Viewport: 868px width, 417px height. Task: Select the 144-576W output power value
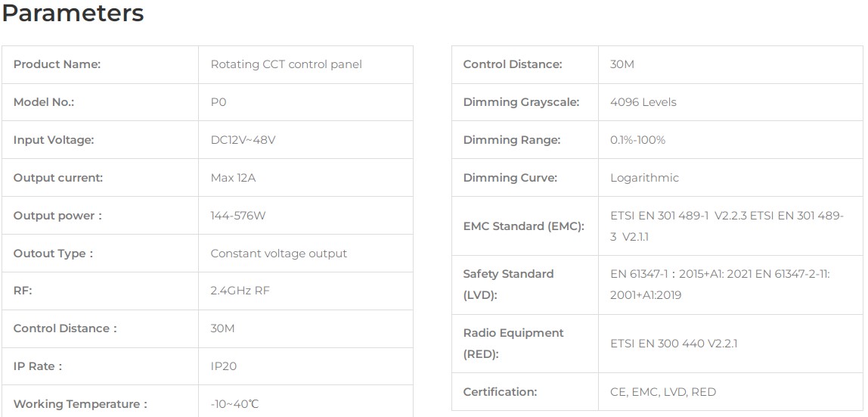click(x=238, y=216)
